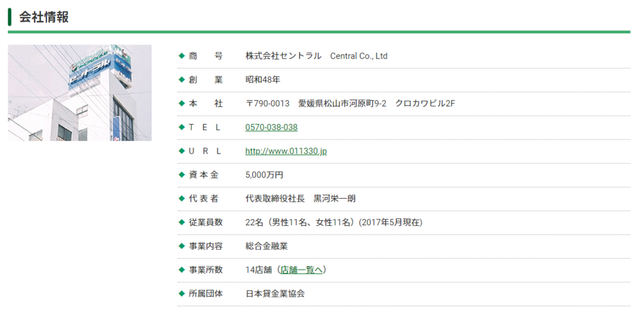Select the capital amount 5,000万円
Viewport: 644px width, 317px height.
point(264,175)
